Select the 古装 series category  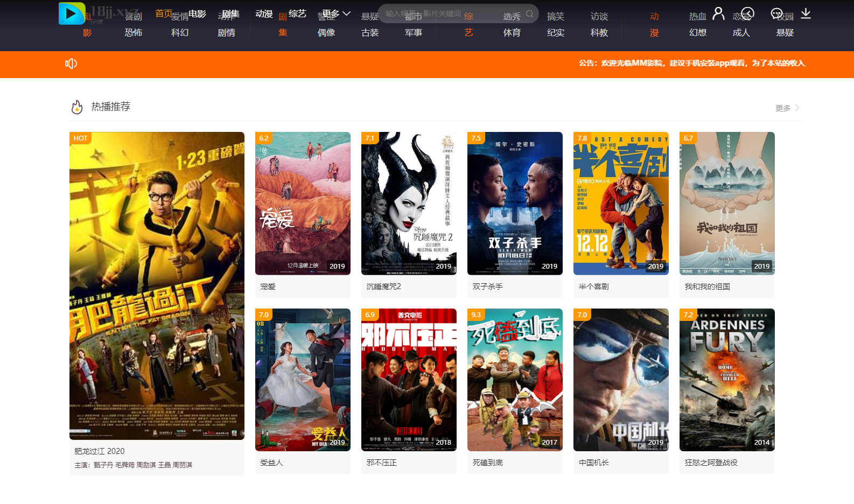pyautogui.click(x=370, y=33)
